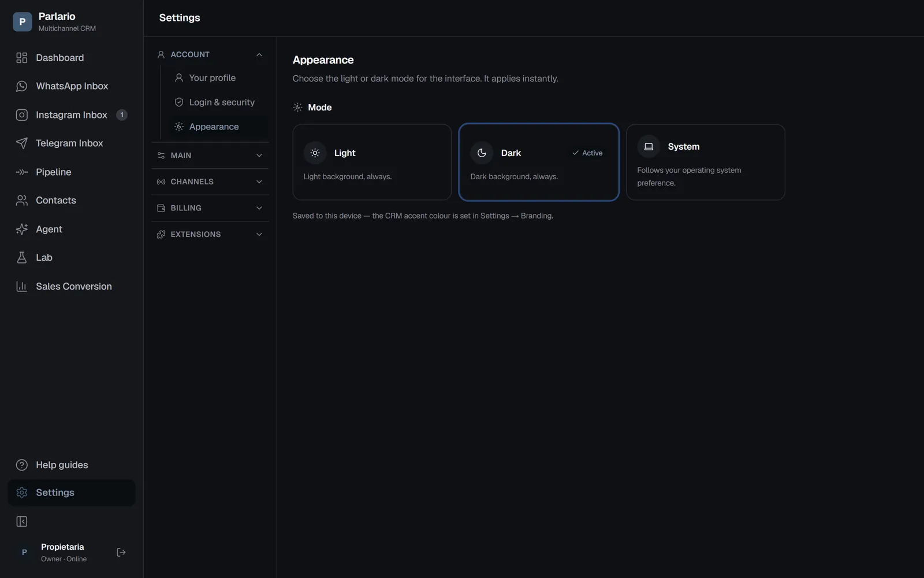
Task: Open the Contacts list
Action: pyautogui.click(x=72, y=201)
